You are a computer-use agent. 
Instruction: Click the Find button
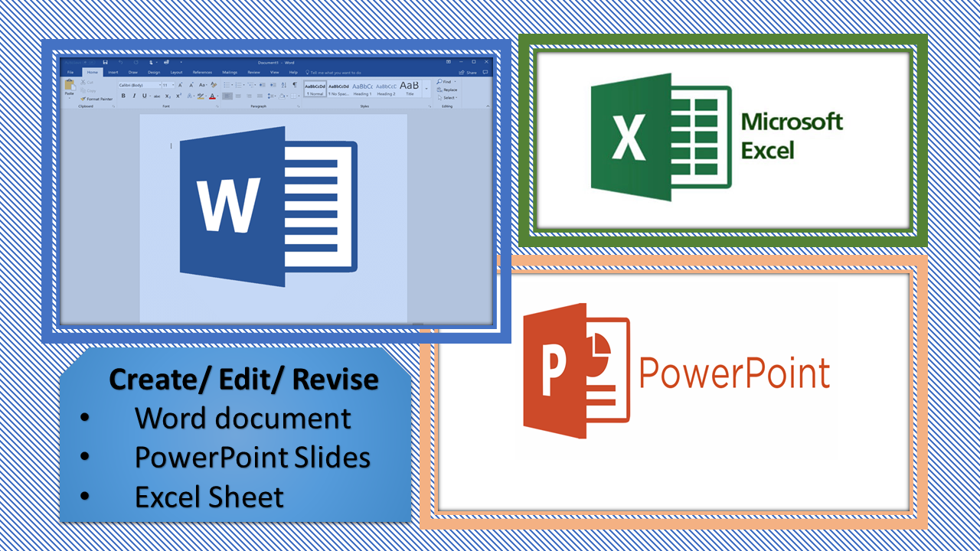pyautogui.click(x=446, y=81)
